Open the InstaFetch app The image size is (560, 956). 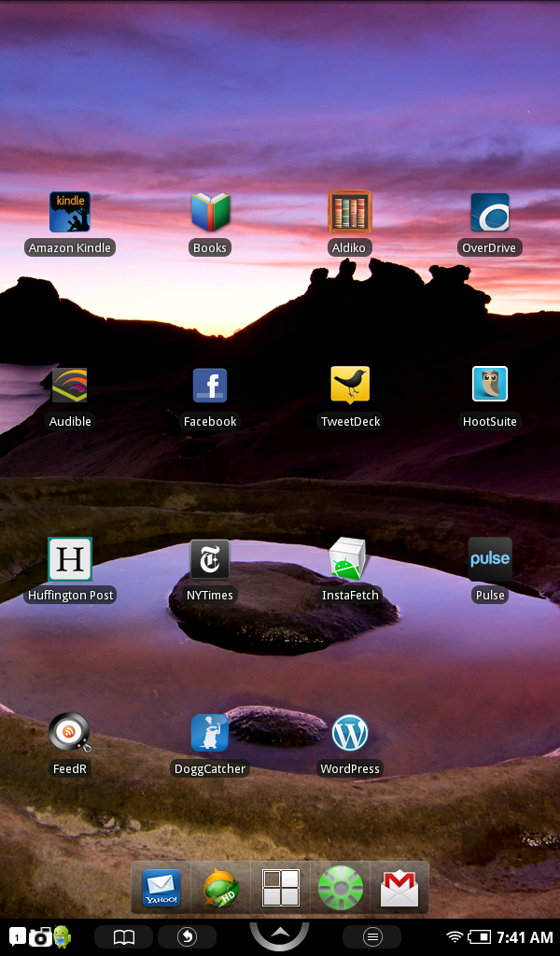pos(347,559)
